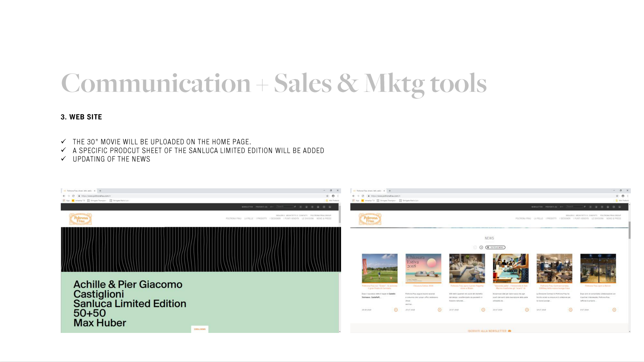The width and height of the screenshot is (644, 362).
Task: Expand IT language selector in left site header
Action: 272,207
